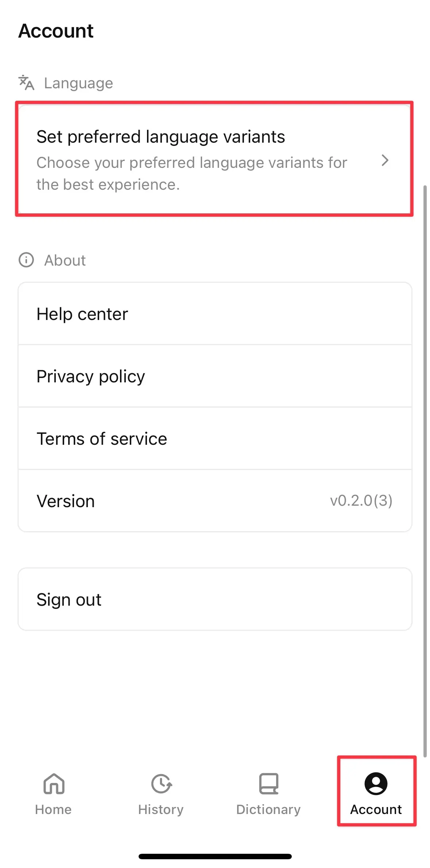Tap the Dictionary book icon
Viewport: 430px width, 868px height.
point(268,783)
